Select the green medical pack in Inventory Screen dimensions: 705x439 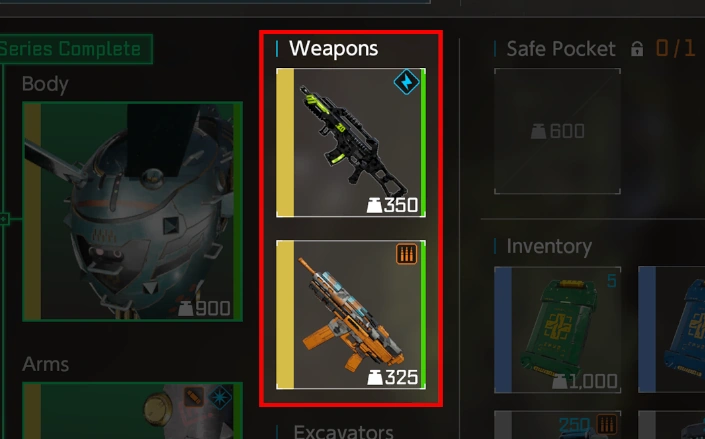[x=558, y=330]
